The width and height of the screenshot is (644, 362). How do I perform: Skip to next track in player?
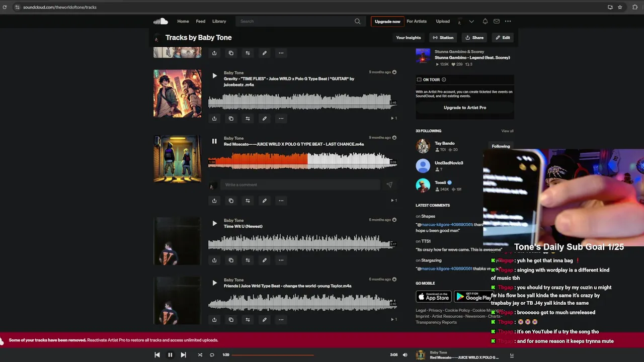[x=183, y=355]
